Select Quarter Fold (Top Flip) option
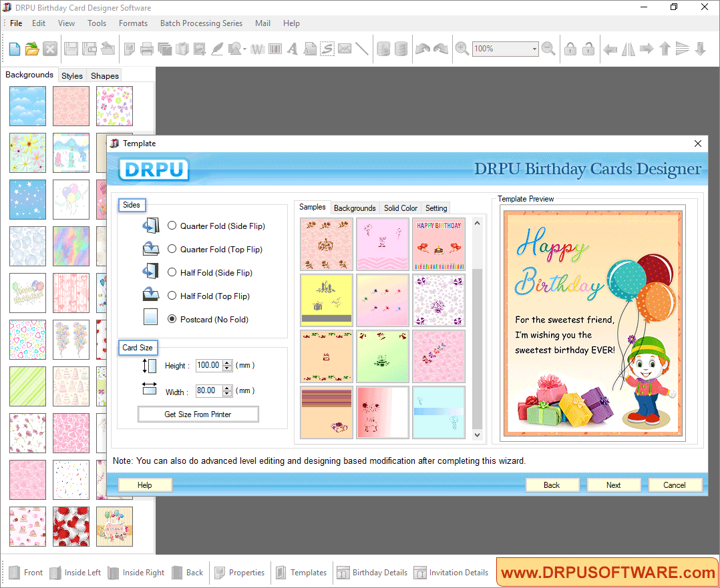This screenshot has width=720, height=588. tap(172, 249)
